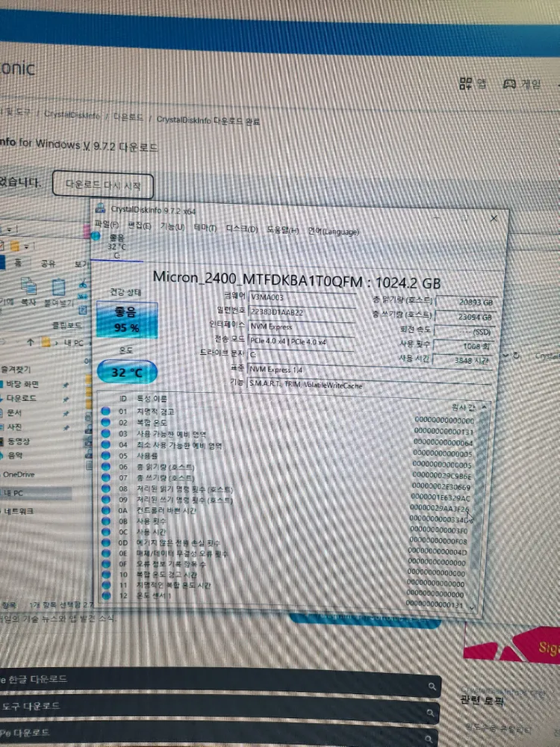Screen dimensions: 560x747
Task: Switch to 홈 tab in File Explorer
Action: coord(18,262)
